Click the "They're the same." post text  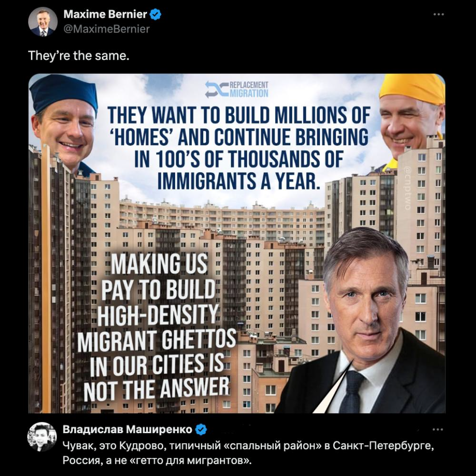coord(79,56)
